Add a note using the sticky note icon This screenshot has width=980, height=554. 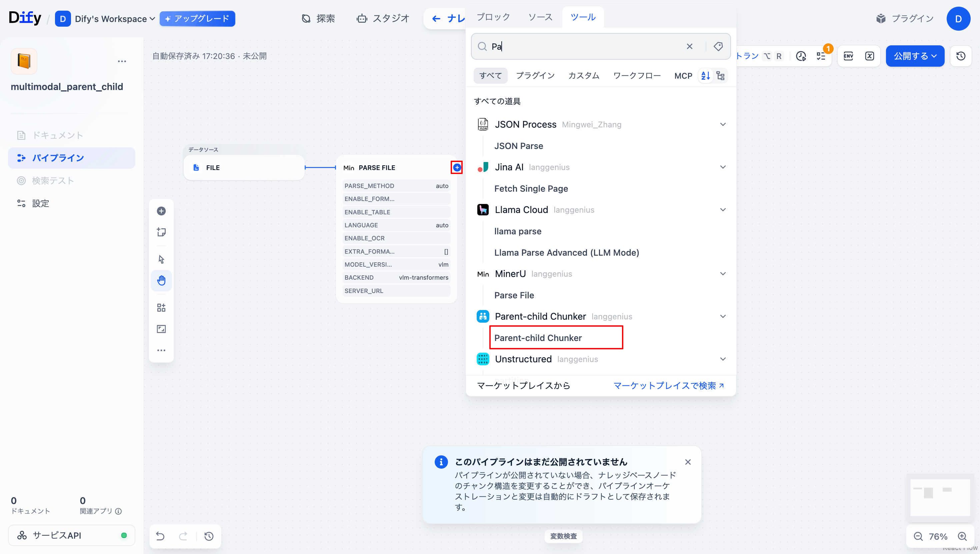161,232
